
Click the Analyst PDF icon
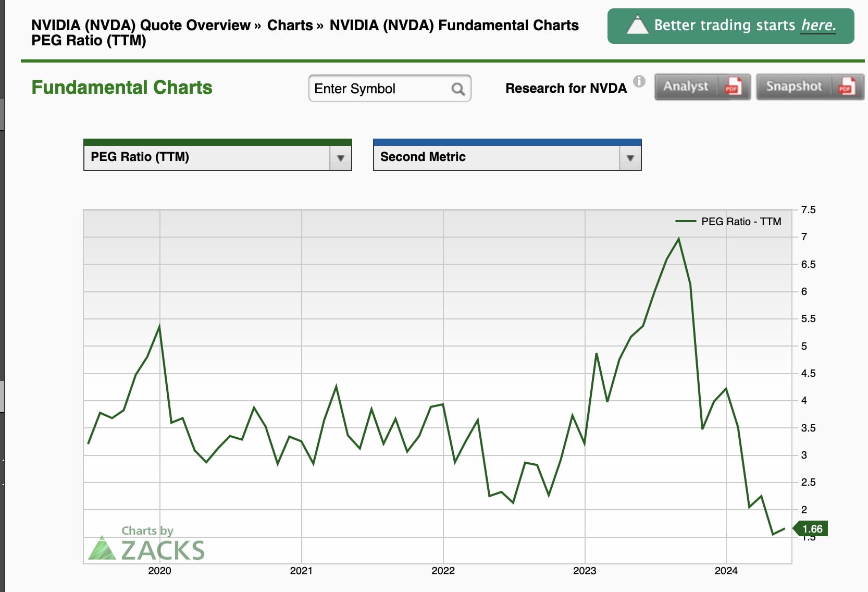(733, 87)
